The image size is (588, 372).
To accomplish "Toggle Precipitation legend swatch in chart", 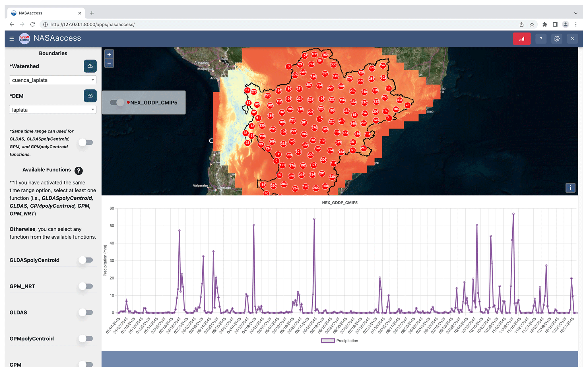I will click(x=328, y=341).
